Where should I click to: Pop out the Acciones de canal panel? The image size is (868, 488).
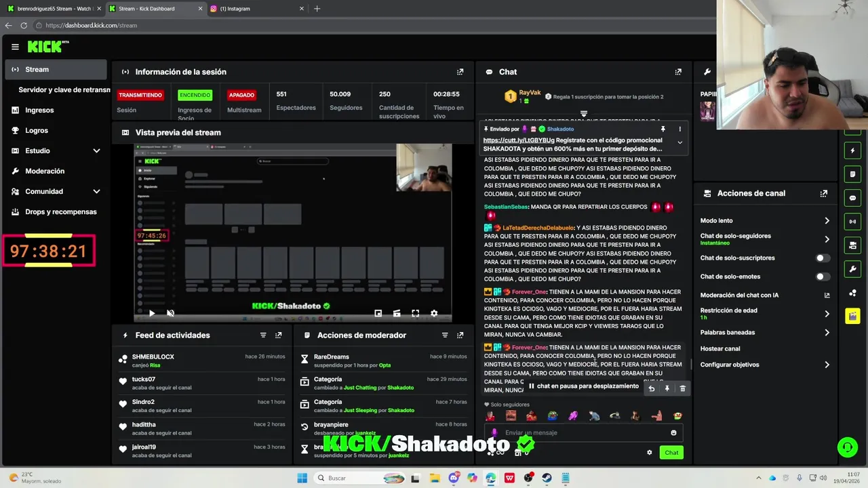pyautogui.click(x=824, y=193)
